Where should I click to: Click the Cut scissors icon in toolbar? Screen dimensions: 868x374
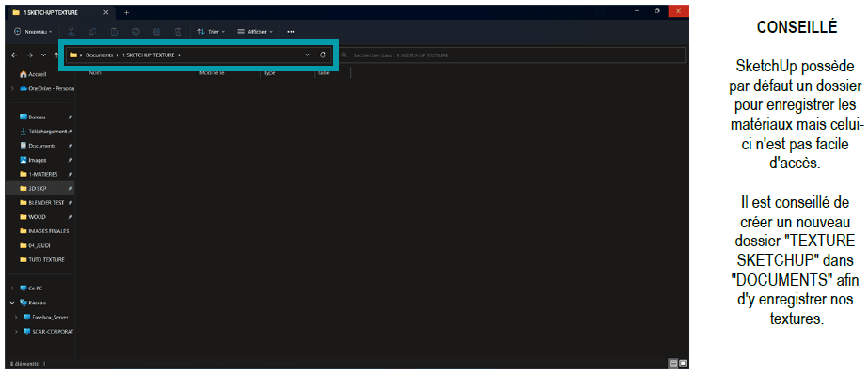pyautogui.click(x=71, y=32)
